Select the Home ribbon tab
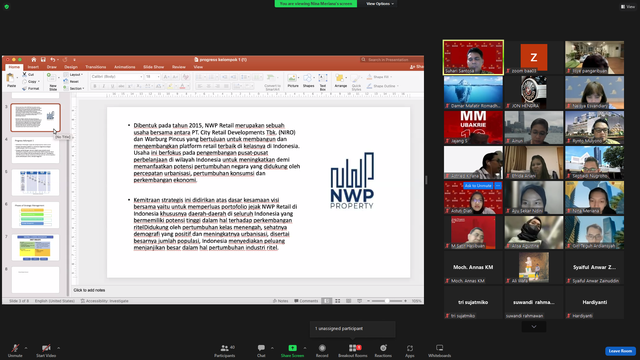The height and width of the screenshot is (360, 640). coord(14,67)
